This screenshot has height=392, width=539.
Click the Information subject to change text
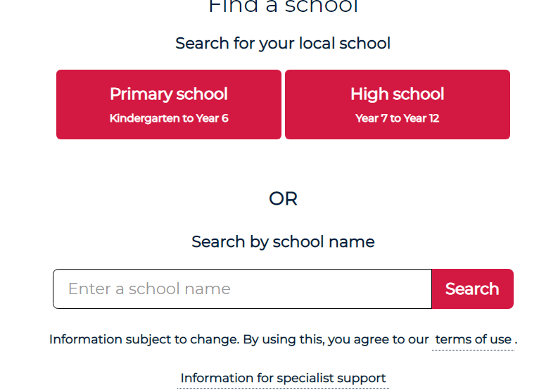click(144, 339)
